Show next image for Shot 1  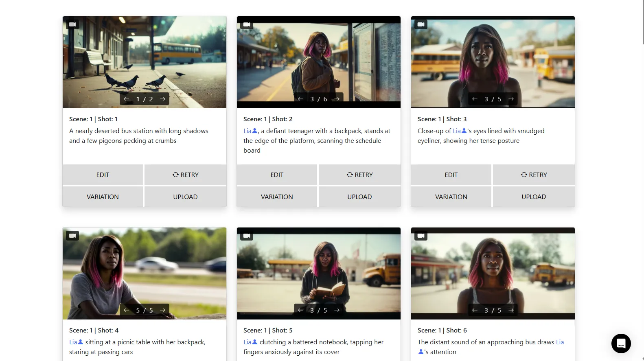click(x=162, y=99)
